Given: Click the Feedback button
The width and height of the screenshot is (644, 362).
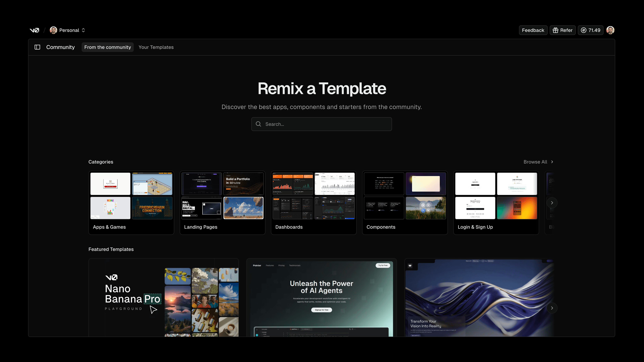Looking at the screenshot, I should pos(533,30).
